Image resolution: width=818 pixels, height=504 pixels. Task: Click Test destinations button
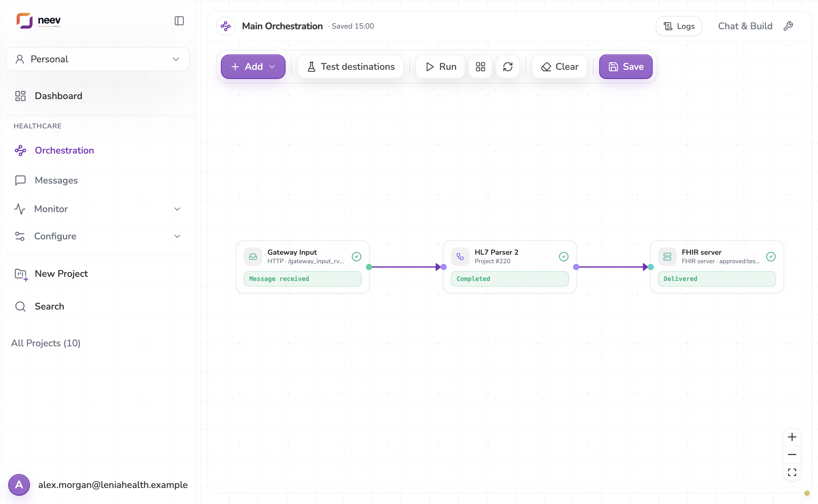tap(351, 67)
